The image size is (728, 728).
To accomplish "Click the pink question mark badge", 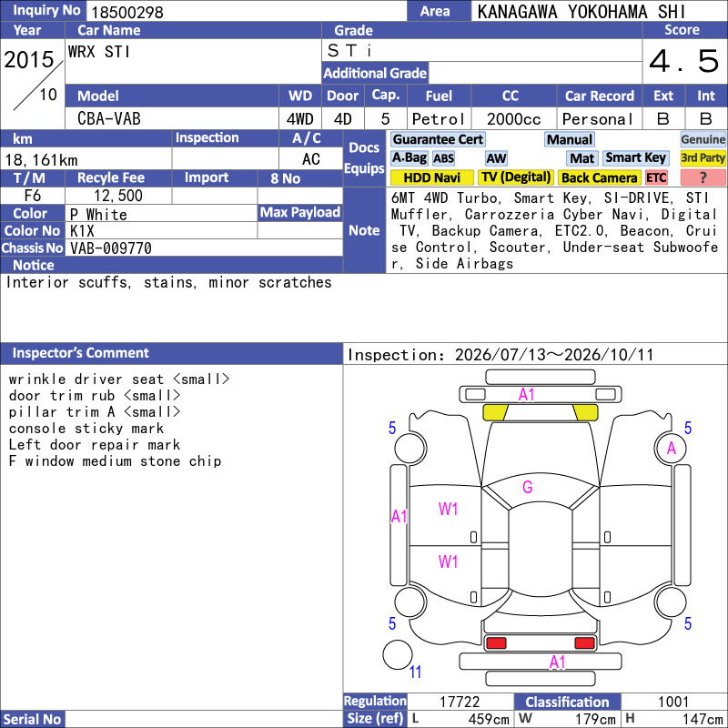I will 703,177.
